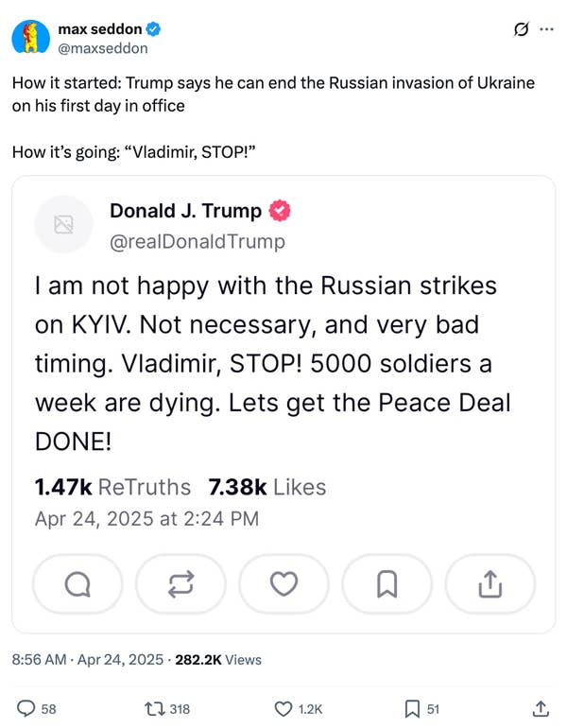Click the 7.38k Likes count
The image size is (567, 728).
266,487
